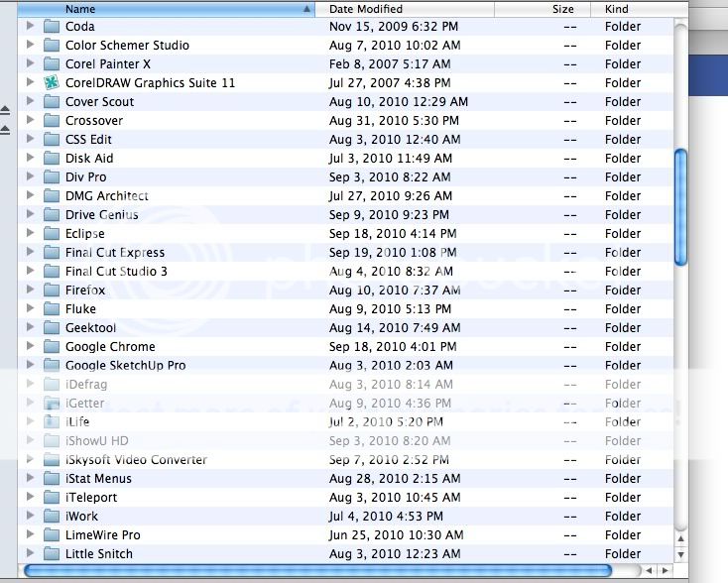
Task: Expand the Google Chrome disclosure triangle
Action: (30, 346)
